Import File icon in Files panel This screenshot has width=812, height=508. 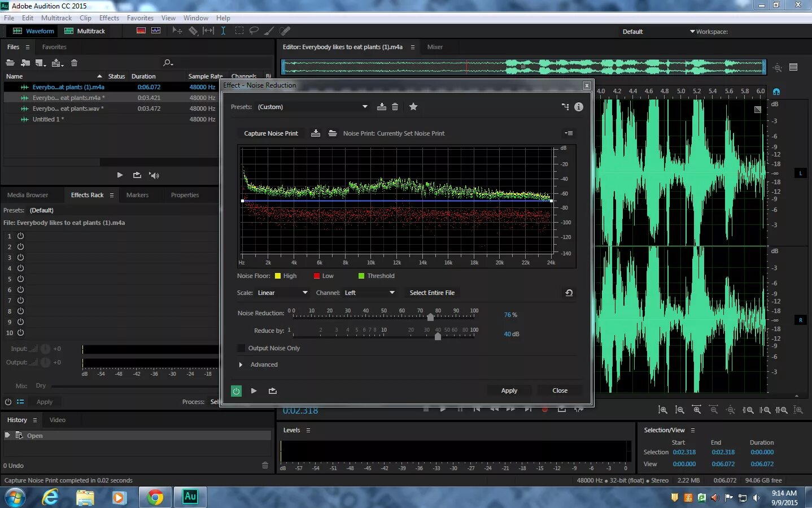coord(25,63)
